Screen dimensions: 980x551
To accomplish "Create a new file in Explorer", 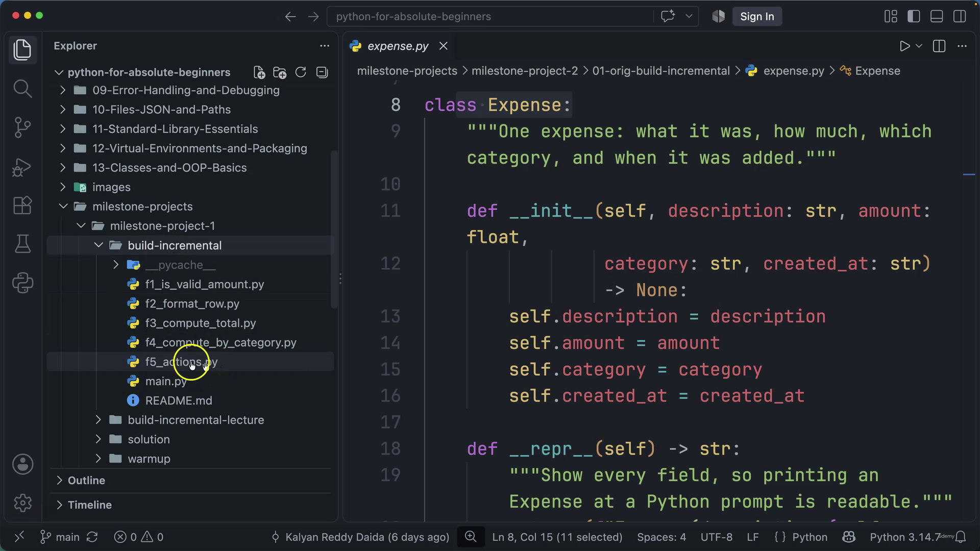I will click(x=259, y=72).
